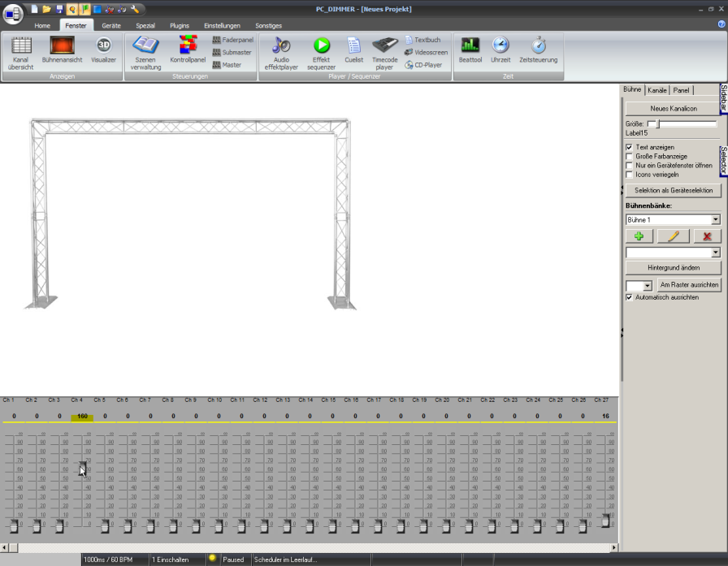Edit stage bank with pencil button

click(x=674, y=236)
